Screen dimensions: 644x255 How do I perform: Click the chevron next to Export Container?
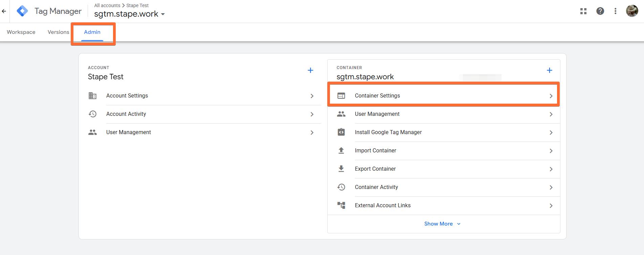pyautogui.click(x=551, y=169)
